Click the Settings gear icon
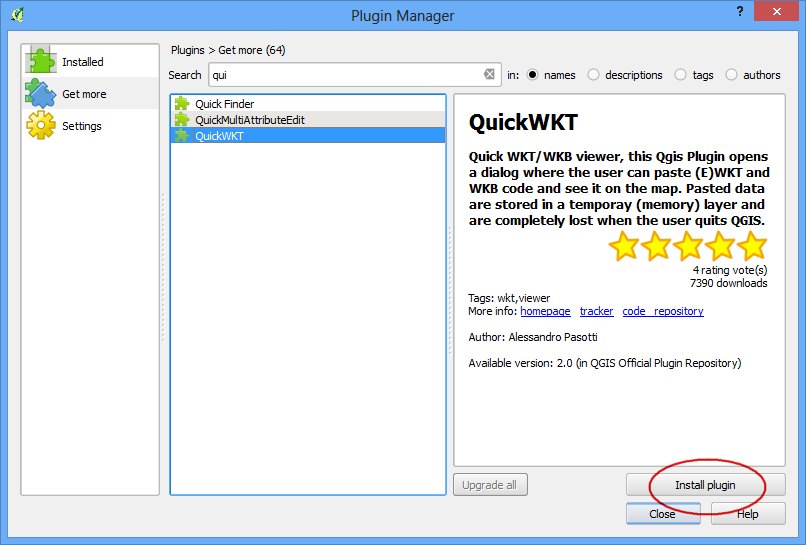 [41, 125]
